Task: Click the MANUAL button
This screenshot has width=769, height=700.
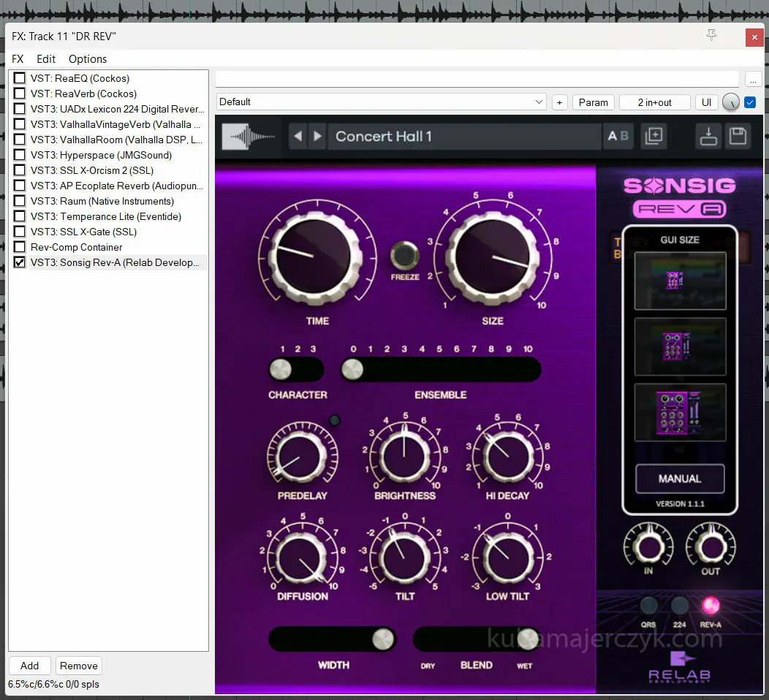Action: click(680, 479)
